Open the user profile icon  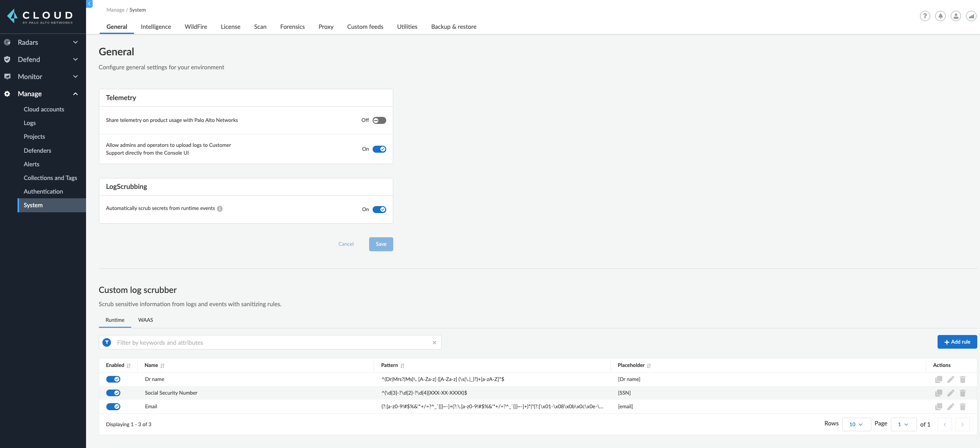[955, 16]
